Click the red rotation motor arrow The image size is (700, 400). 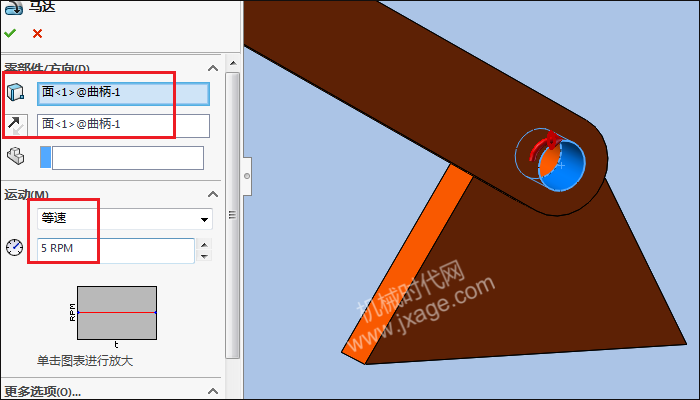pos(544,146)
